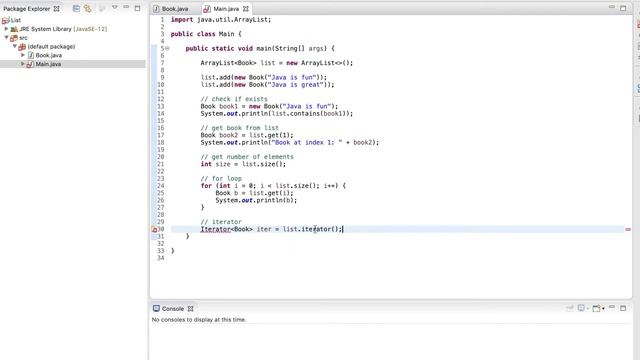Switch to the Book.java editor tab
The height and width of the screenshot is (360, 640).
click(x=175, y=9)
